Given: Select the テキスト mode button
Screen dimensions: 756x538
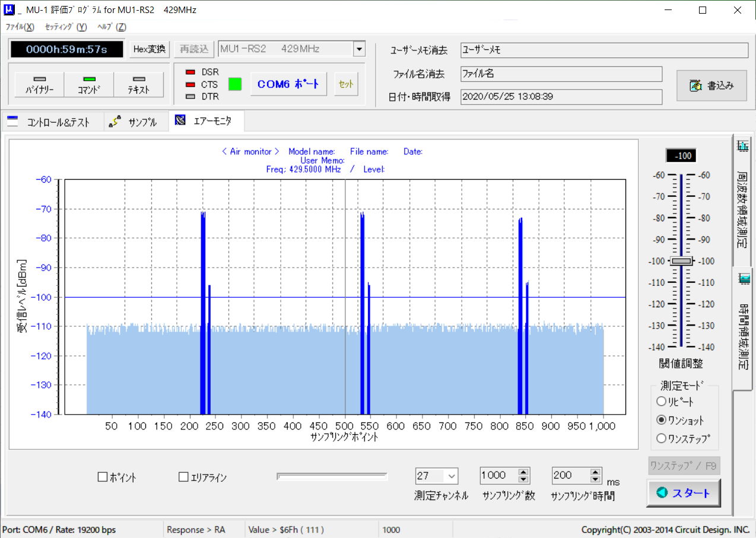Looking at the screenshot, I should tap(139, 85).
